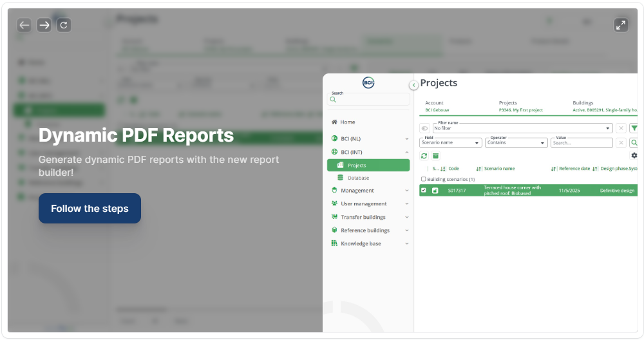Viewport: 644px width, 340px height.
Task: Clear the Filter name with X button
Action: [621, 128]
